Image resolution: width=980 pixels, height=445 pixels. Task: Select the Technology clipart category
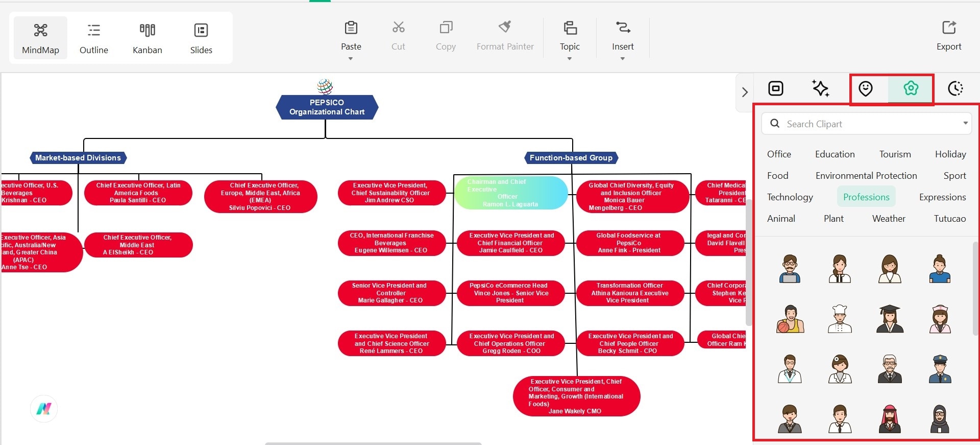(x=790, y=197)
